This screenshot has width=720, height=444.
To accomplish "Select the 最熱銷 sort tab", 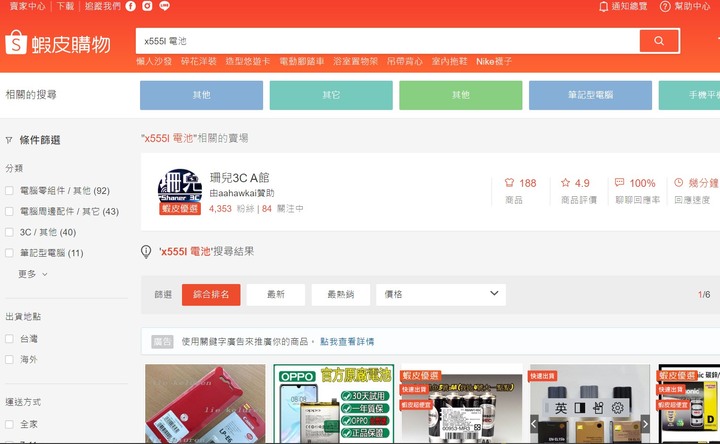I will [x=341, y=294].
